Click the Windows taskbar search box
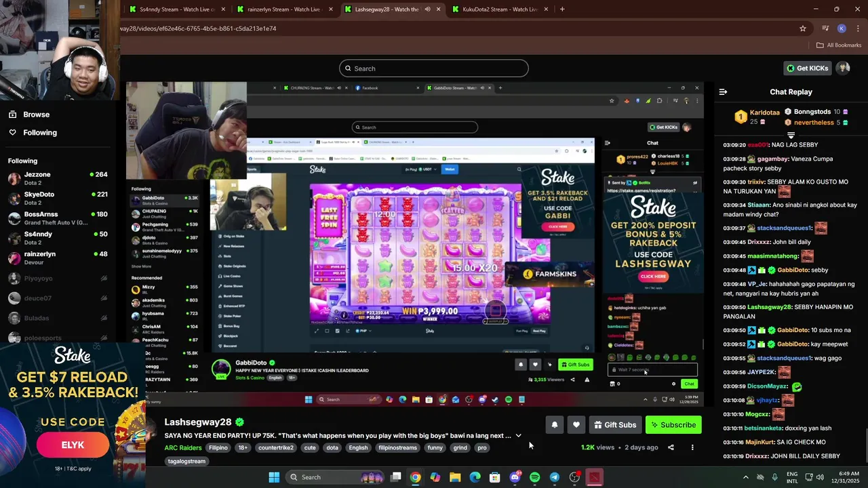Screen dimensions: 868x488 tap(335, 477)
